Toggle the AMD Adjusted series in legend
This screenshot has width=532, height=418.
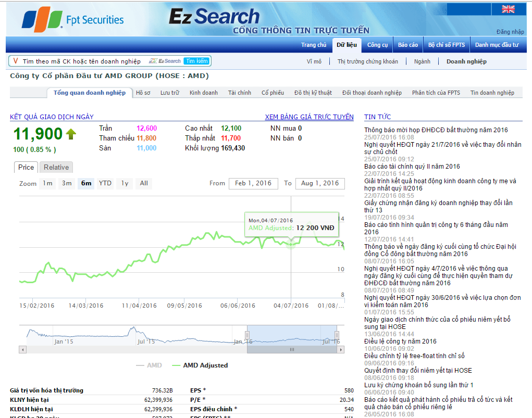(x=200, y=365)
